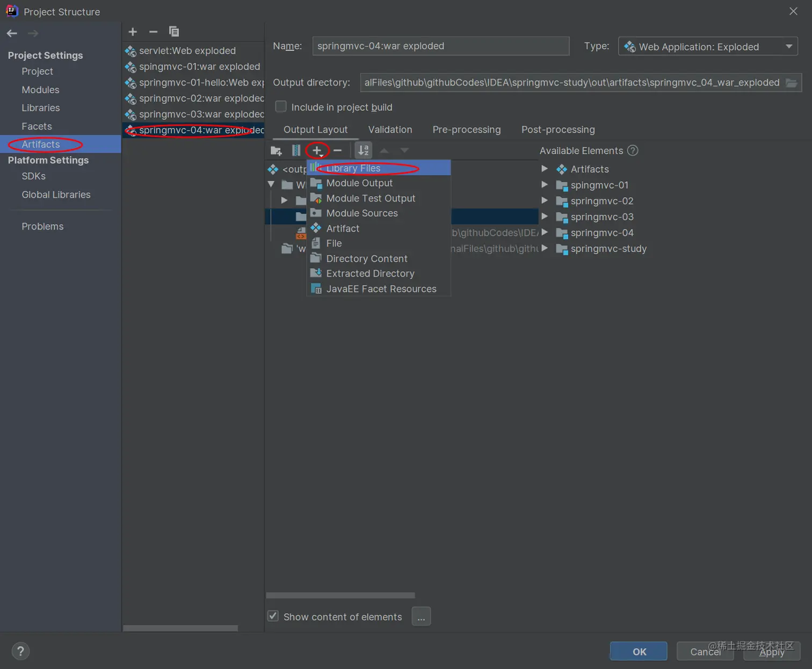The height and width of the screenshot is (669, 812).
Task: Browse output directory folder icon
Action: click(791, 83)
